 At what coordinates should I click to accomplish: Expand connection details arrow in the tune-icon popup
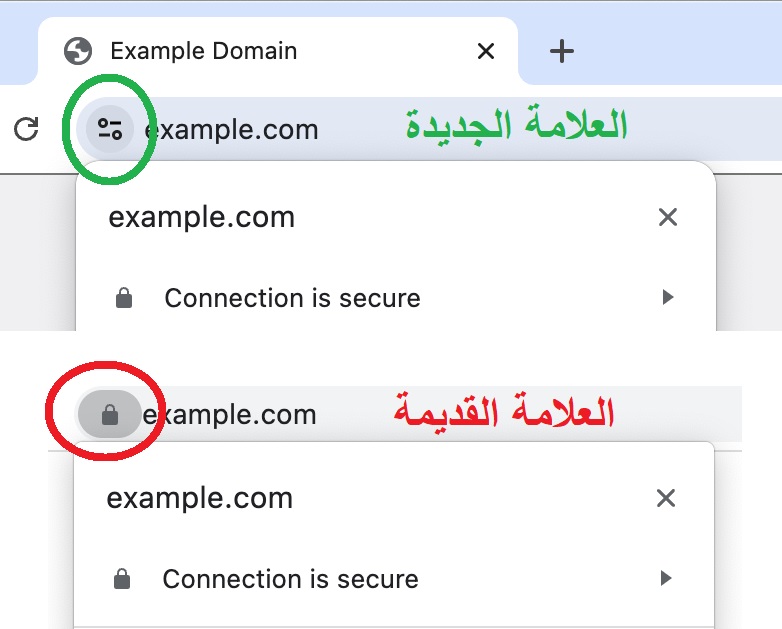click(x=668, y=298)
